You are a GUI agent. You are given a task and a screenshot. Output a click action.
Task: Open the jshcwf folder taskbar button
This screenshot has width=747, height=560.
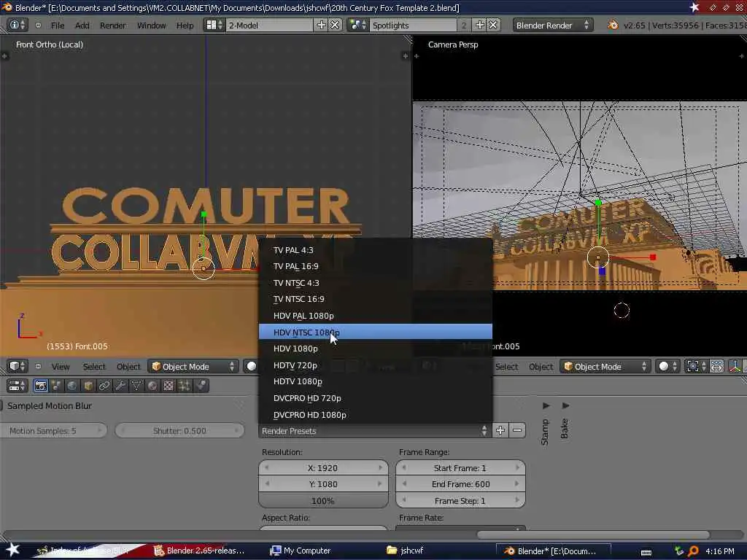click(x=406, y=551)
